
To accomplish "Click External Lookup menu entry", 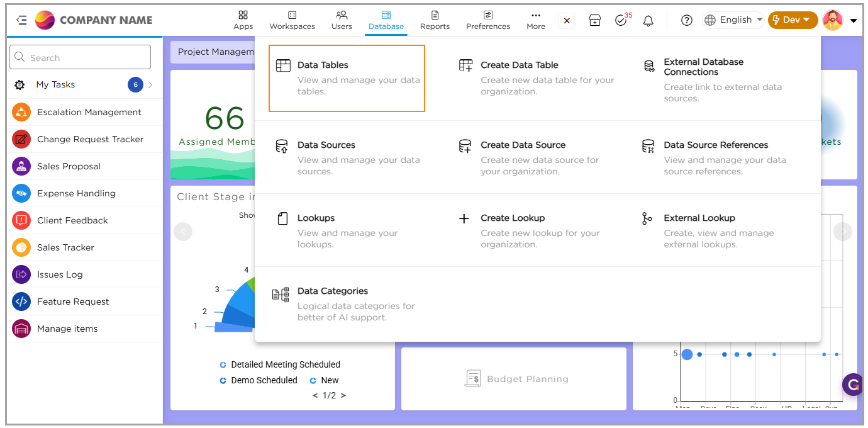I will coord(699,218).
